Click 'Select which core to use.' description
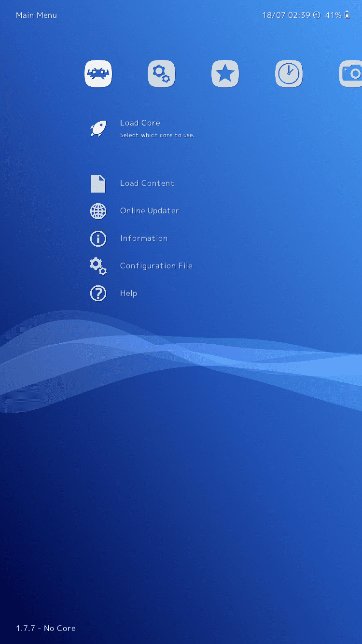Image resolution: width=362 pixels, height=644 pixels. pyautogui.click(x=157, y=135)
